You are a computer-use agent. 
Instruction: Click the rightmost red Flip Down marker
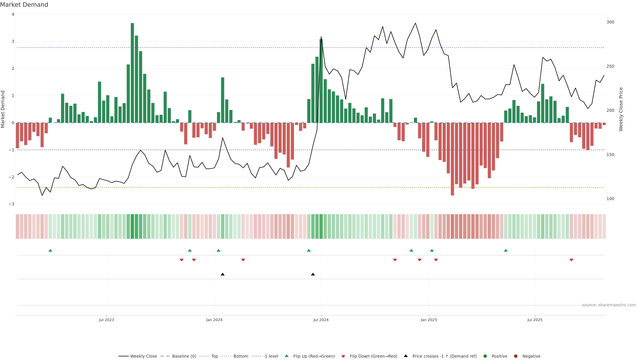tap(571, 260)
